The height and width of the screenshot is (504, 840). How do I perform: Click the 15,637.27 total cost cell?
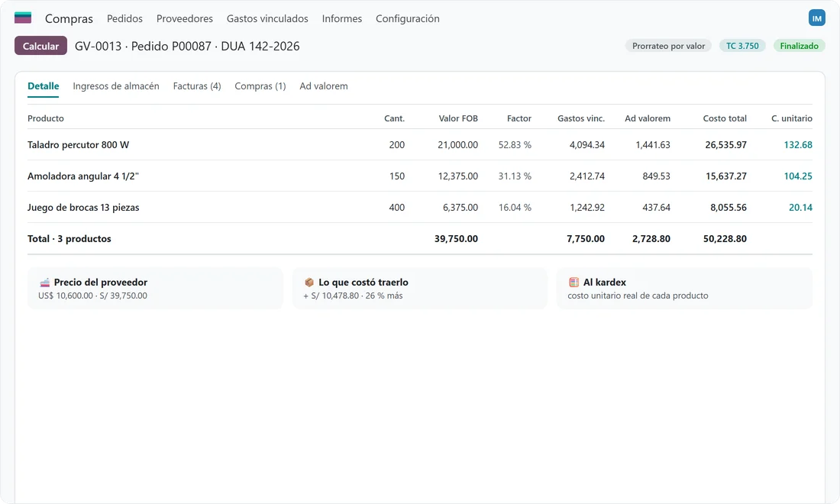click(x=726, y=176)
